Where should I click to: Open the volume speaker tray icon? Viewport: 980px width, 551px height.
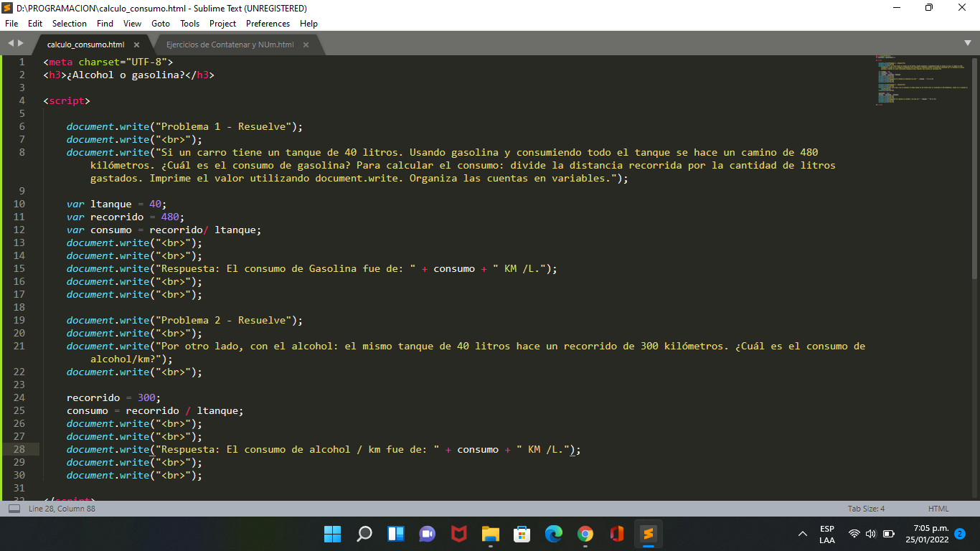tap(871, 534)
